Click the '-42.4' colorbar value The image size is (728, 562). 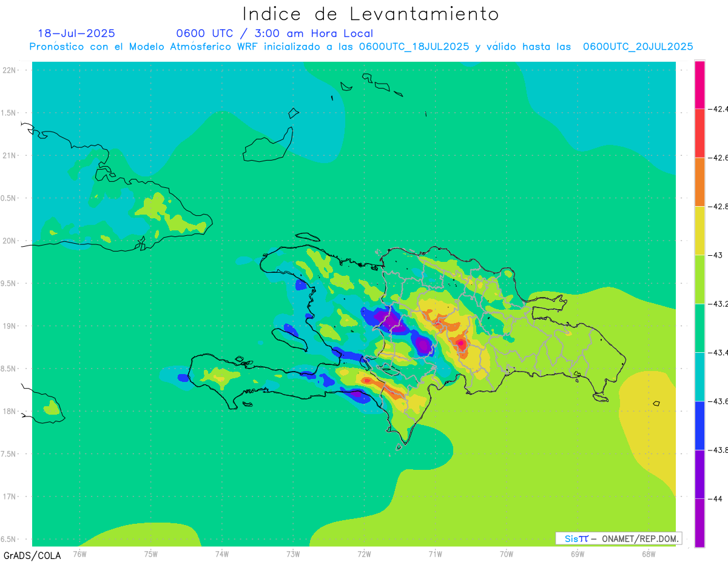click(x=717, y=109)
